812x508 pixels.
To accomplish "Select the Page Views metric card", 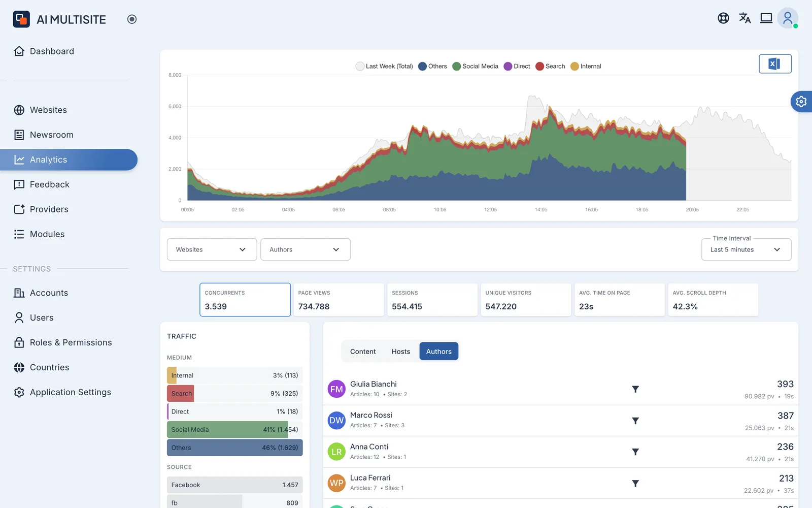I will click(x=339, y=300).
